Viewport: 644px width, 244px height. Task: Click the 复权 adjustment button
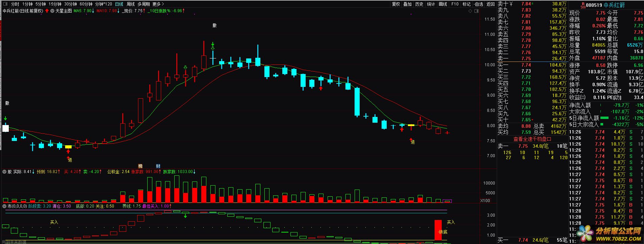tap(396, 4)
